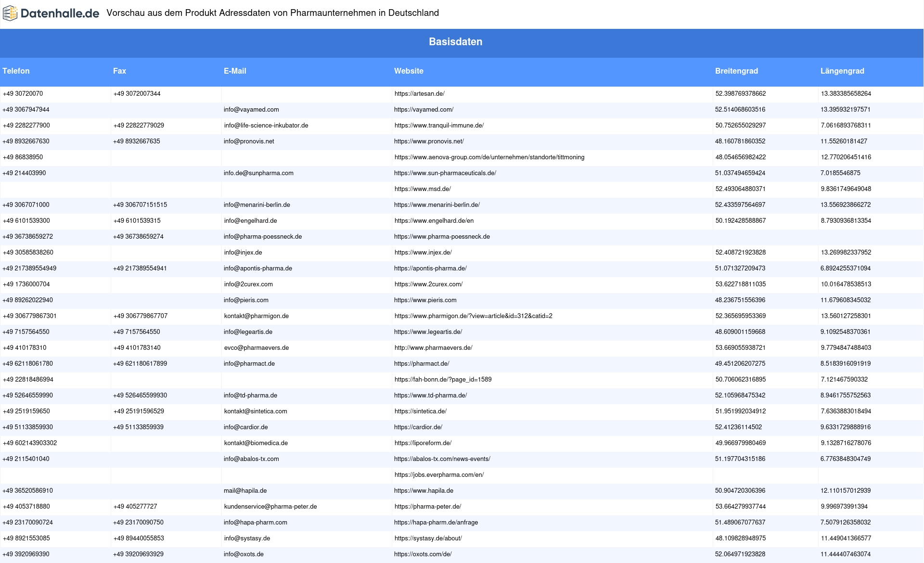Open http://www.pharmaevers.de/ link
The height and width of the screenshot is (563, 924).
tap(433, 348)
